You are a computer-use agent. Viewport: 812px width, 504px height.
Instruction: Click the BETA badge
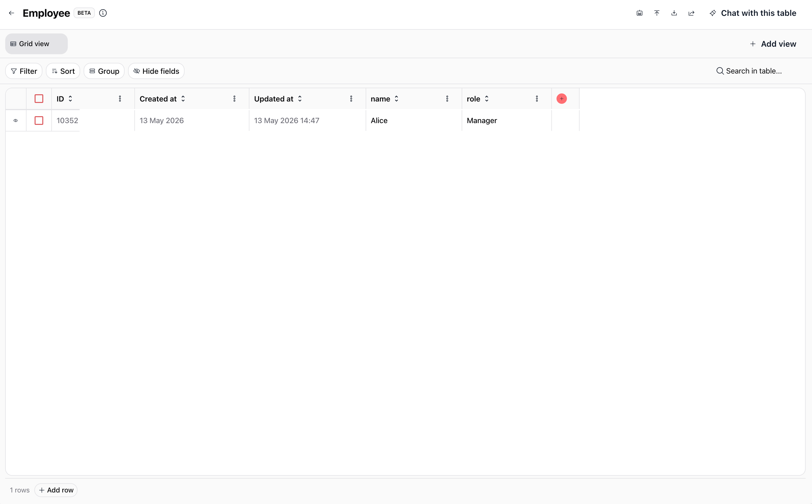pyautogui.click(x=84, y=13)
